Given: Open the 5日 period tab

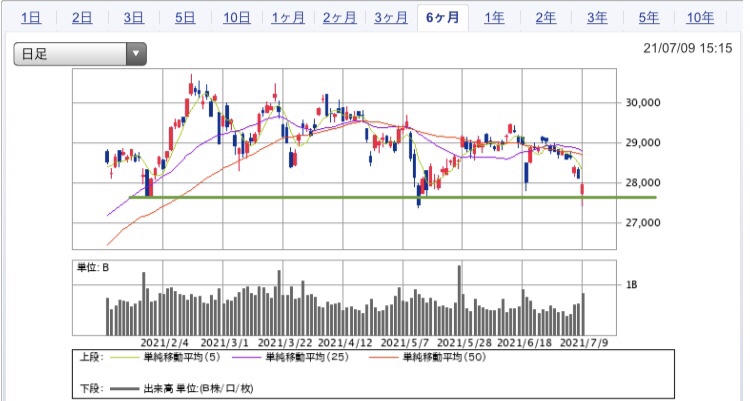Looking at the screenshot, I should point(185,18).
